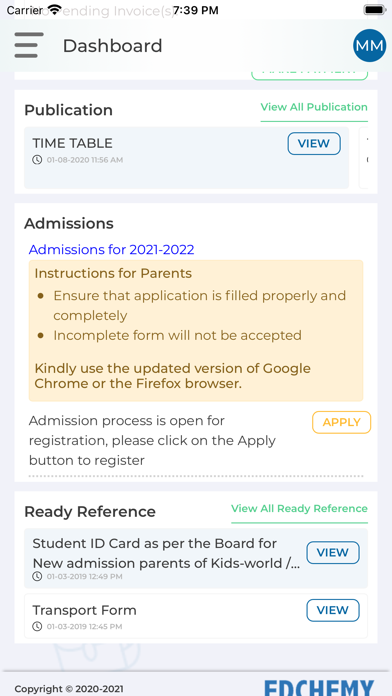Open View All Ready Reference link
Screen dimensions: 392x696
click(x=299, y=509)
